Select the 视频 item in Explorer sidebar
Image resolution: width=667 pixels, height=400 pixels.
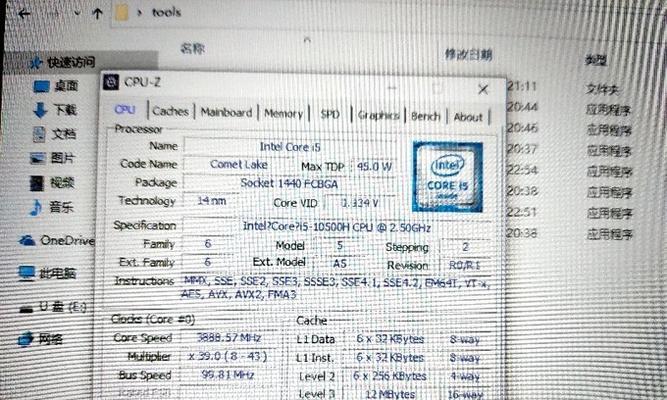[x=62, y=183]
